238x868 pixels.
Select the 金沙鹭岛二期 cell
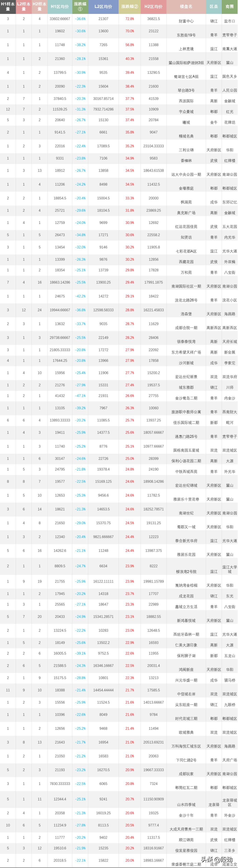[186, 398]
